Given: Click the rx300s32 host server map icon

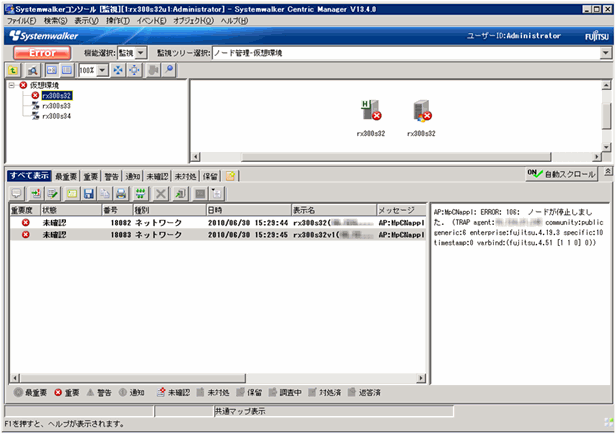Looking at the screenshot, I should [x=371, y=110].
